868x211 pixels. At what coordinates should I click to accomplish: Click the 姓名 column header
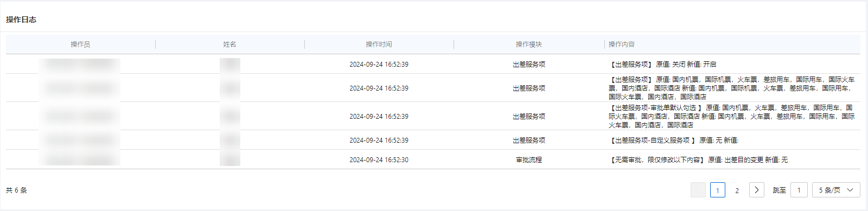click(x=229, y=44)
